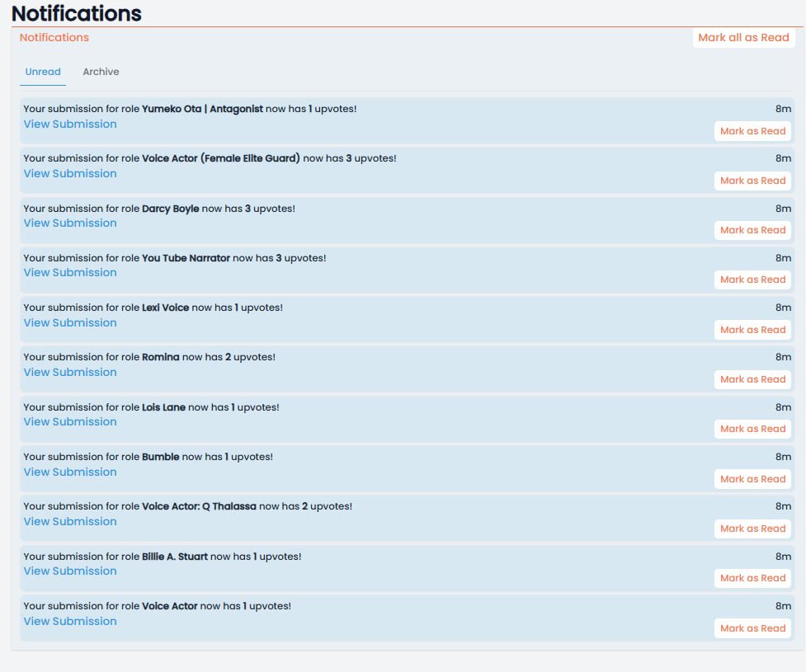Image resolution: width=806 pixels, height=672 pixels.
Task: Mark Lexi Voice notification as read
Action: click(752, 330)
